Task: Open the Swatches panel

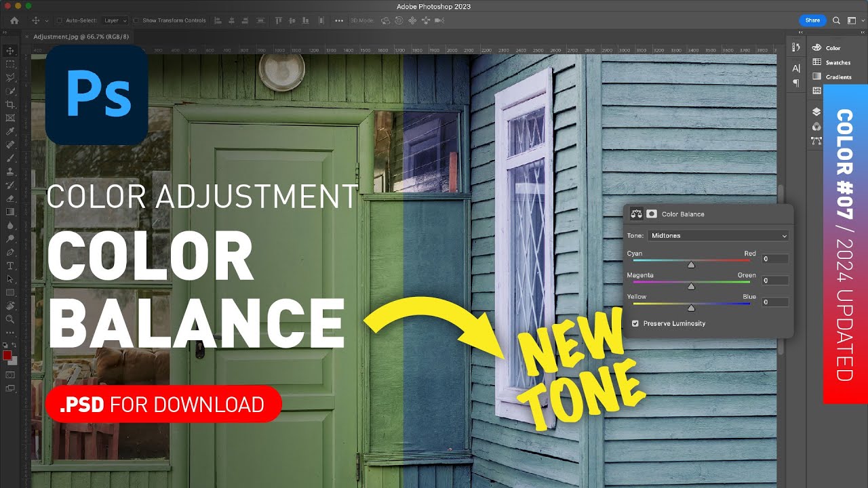Action: (x=831, y=62)
